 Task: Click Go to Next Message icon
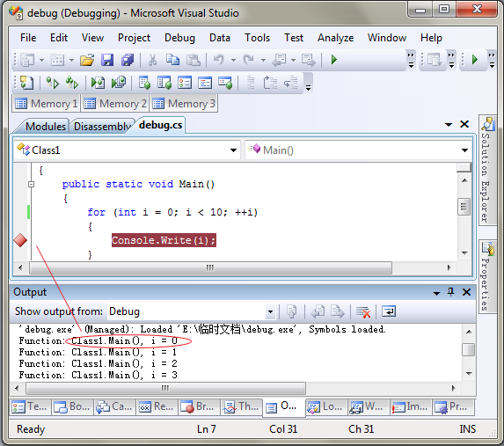pos(338,311)
